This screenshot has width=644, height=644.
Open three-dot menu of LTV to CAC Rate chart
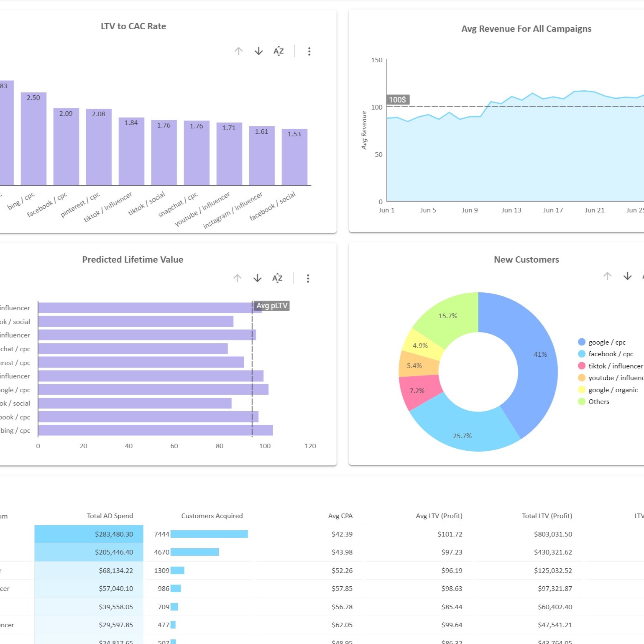point(309,51)
